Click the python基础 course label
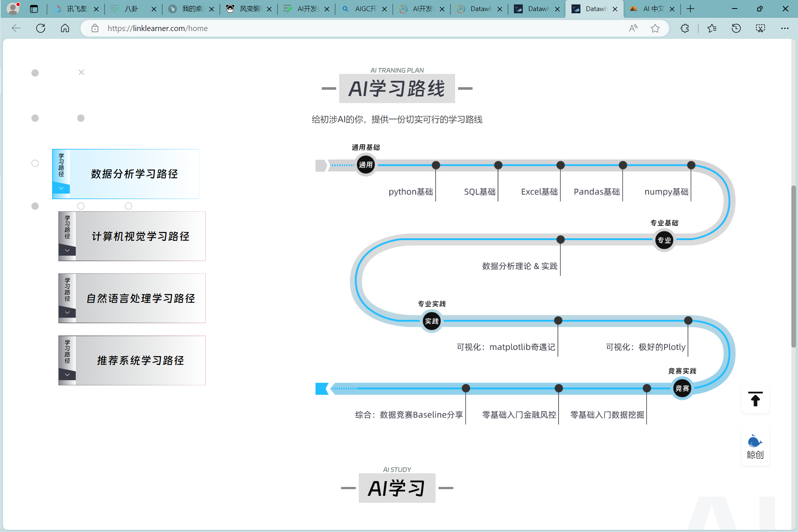 click(410, 192)
